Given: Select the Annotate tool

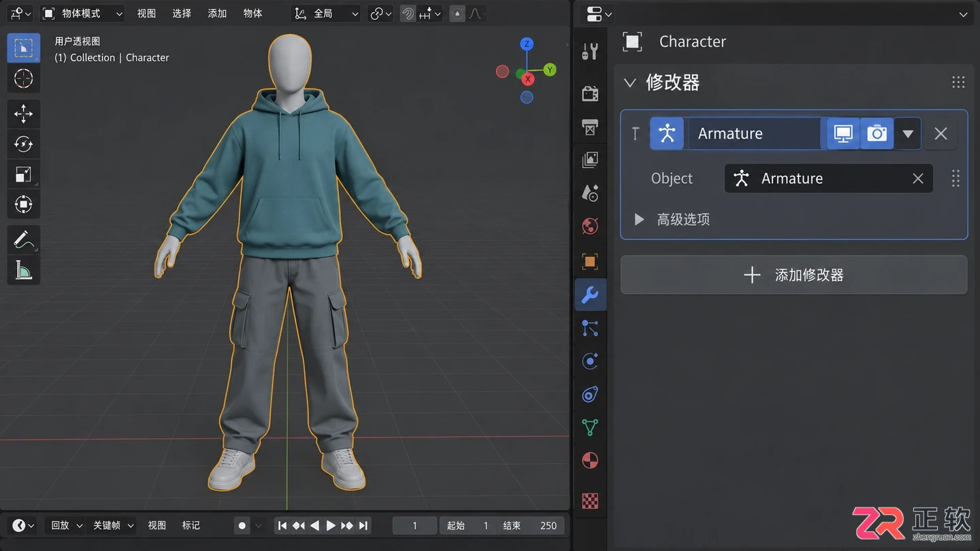Looking at the screenshot, I should (x=24, y=240).
